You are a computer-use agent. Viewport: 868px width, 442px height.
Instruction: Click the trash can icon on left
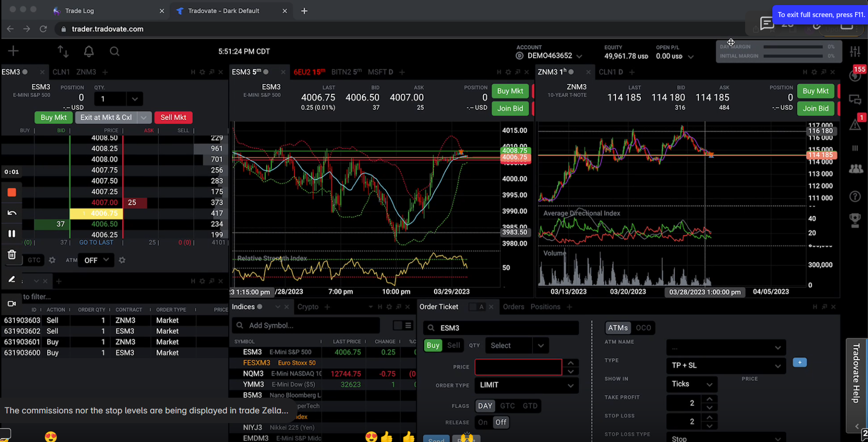(12, 254)
